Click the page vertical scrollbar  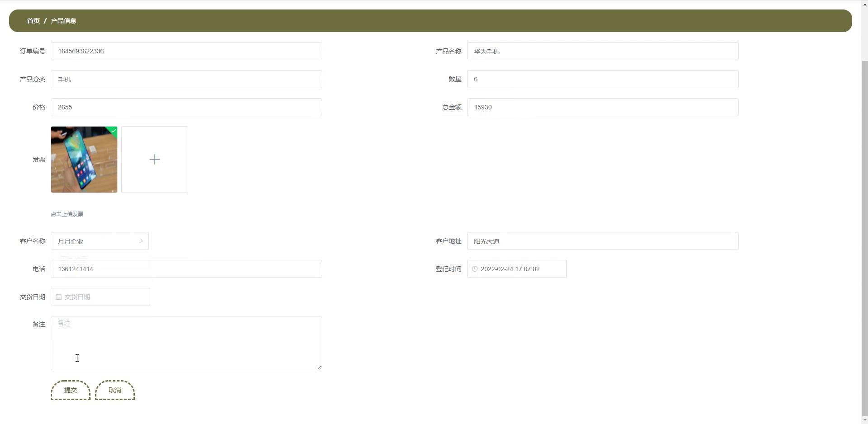pyautogui.click(x=864, y=226)
